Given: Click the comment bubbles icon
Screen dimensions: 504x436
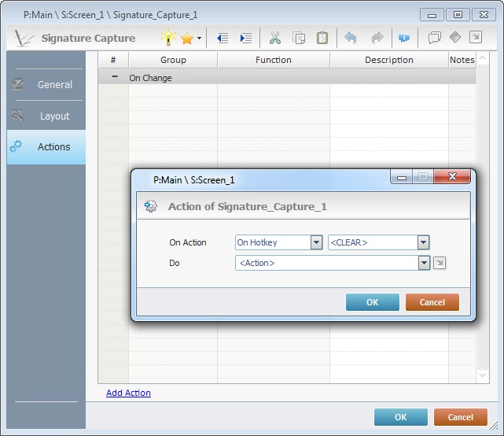Looking at the screenshot, I should (434, 38).
